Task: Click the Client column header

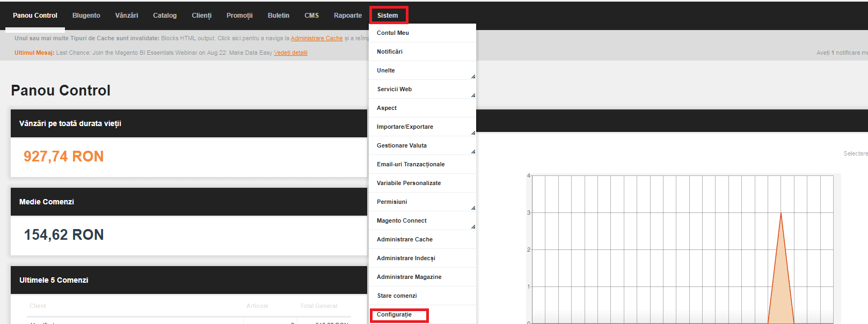Action: point(38,306)
